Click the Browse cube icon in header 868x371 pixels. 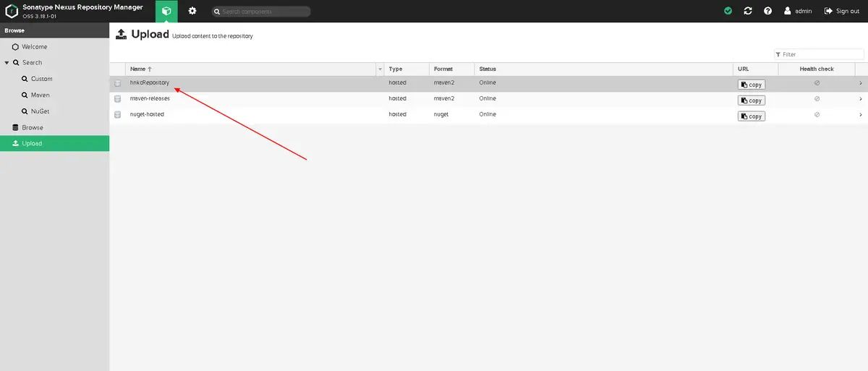[x=166, y=11]
